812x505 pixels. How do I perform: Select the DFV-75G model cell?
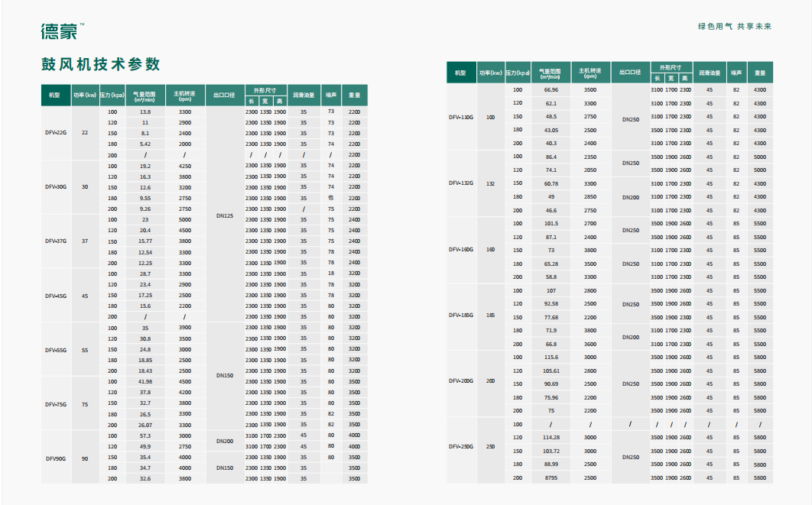(x=56, y=404)
